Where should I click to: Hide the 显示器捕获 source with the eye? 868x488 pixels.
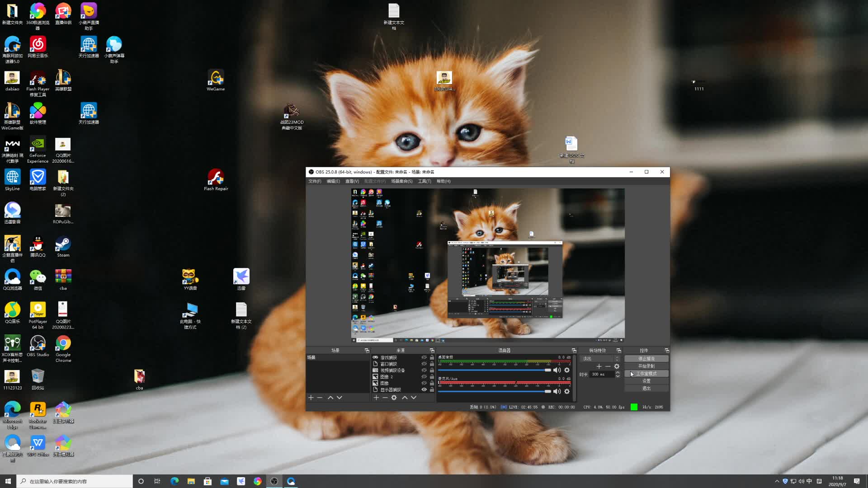pos(424,389)
